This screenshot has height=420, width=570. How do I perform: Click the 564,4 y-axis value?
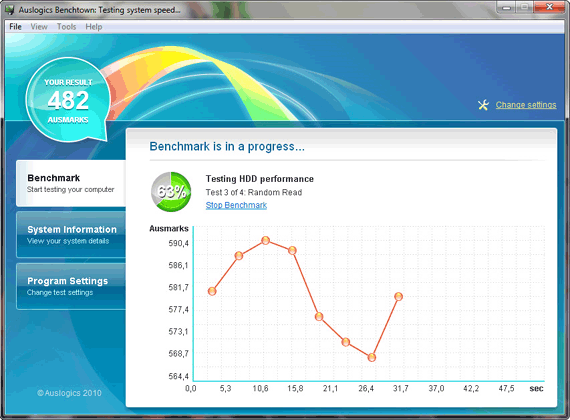pos(178,376)
